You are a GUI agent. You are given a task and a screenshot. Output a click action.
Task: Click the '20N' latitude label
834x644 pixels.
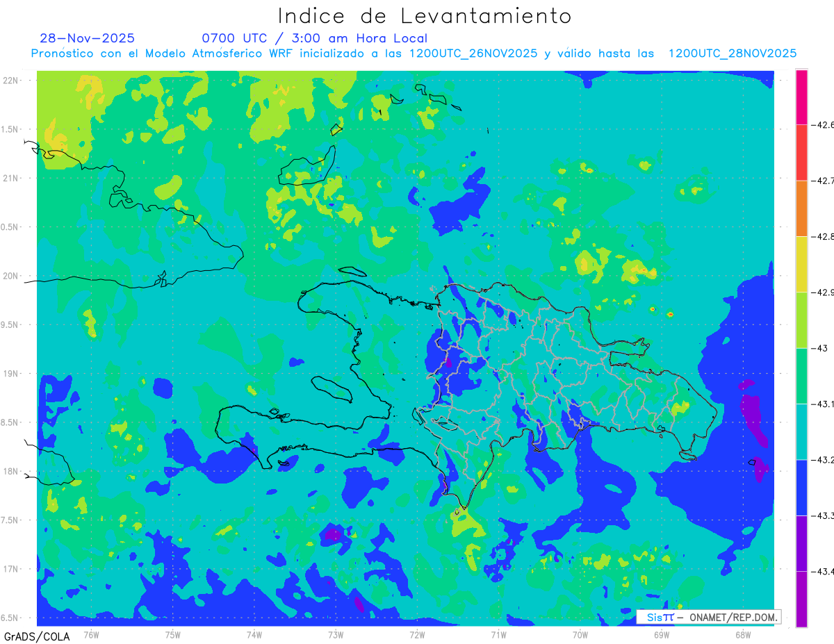(x=10, y=276)
